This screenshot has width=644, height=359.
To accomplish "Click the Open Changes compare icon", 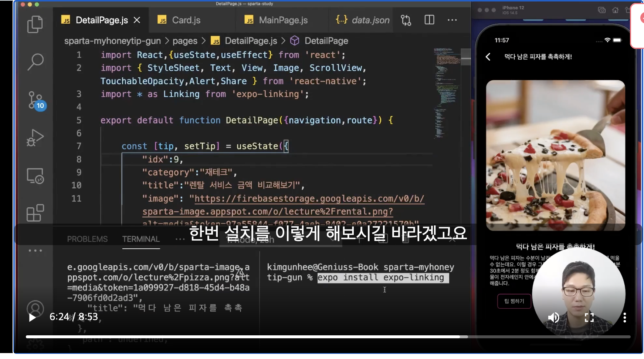I will [406, 20].
